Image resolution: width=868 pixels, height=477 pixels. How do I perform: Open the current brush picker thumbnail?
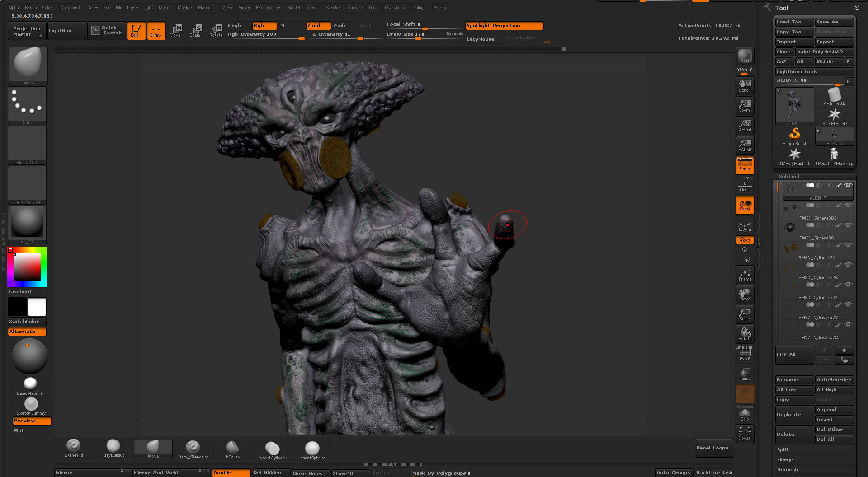(x=28, y=66)
